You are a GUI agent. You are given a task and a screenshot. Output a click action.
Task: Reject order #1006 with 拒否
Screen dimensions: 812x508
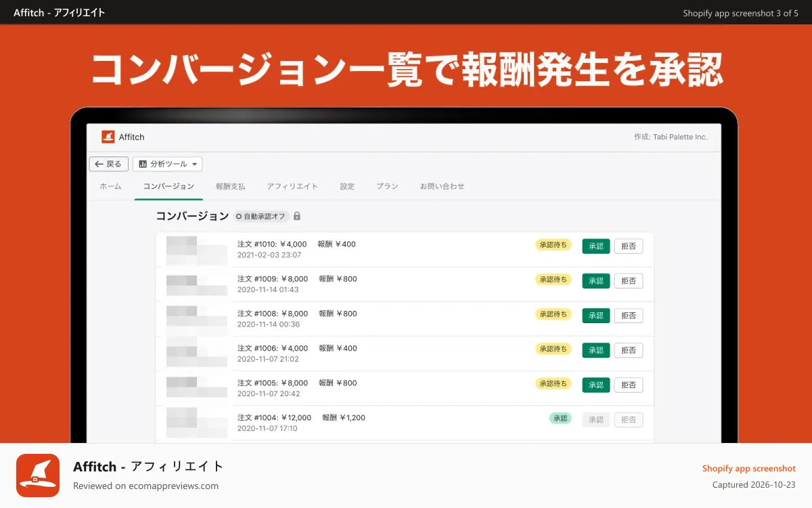(629, 350)
